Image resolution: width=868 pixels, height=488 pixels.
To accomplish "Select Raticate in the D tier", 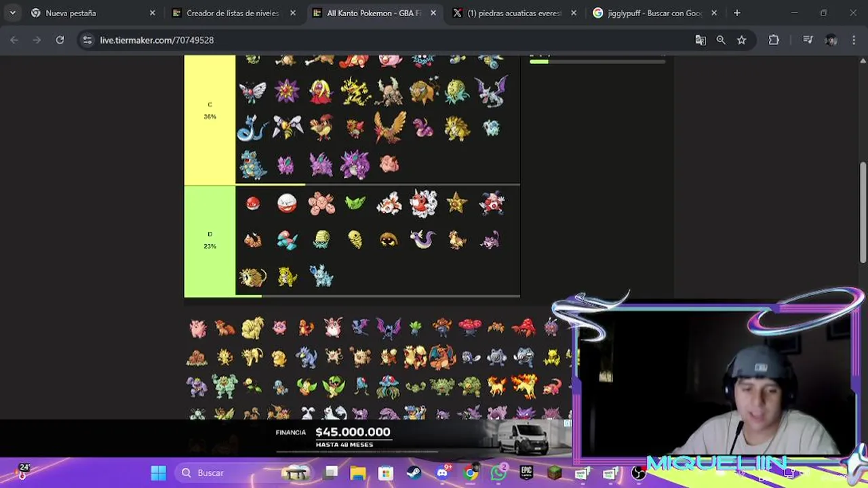I will [x=252, y=277].
